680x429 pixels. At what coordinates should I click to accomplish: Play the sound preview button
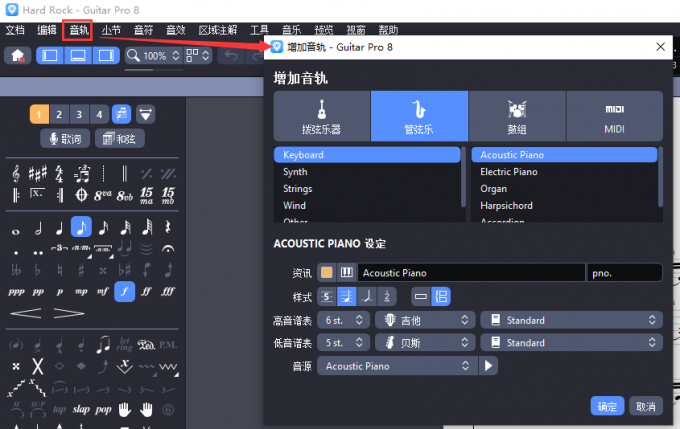point(488,366)
